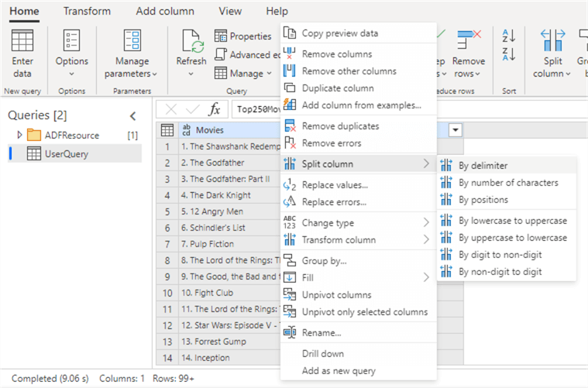This screenshot has width=588, height=388.
Task: Click the Split column ribbon icon
Action: tap(552, 40)
